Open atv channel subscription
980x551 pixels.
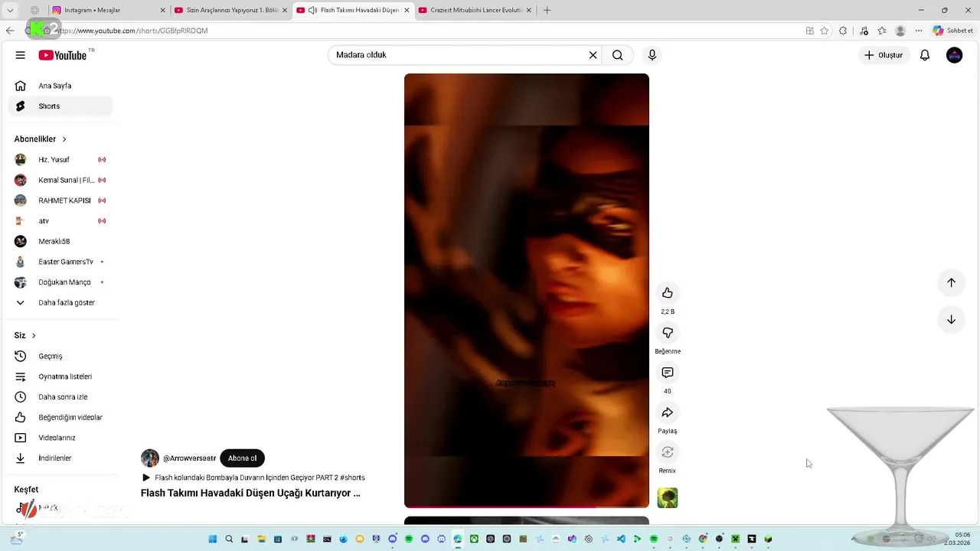tap(60, 221)
